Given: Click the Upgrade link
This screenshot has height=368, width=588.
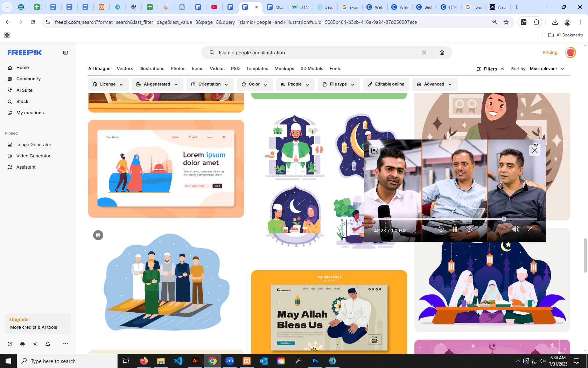Looking at the screenshot, I should 19,320.
